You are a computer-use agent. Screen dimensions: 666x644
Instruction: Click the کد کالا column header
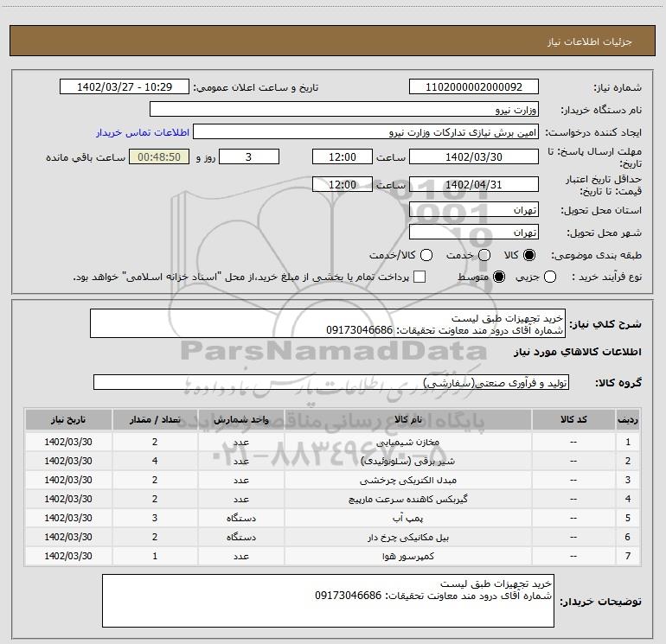tap(573, 420)
